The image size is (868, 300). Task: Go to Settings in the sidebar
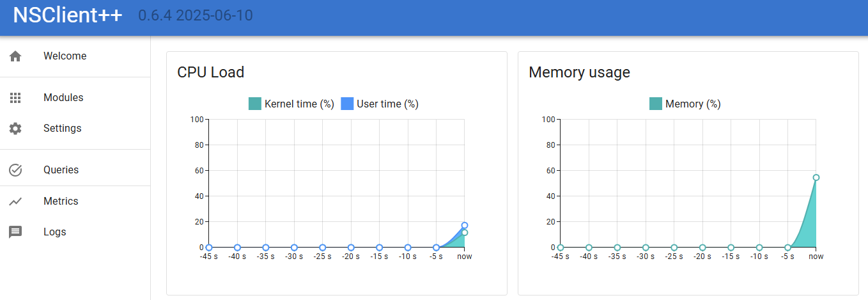(75, 129)
